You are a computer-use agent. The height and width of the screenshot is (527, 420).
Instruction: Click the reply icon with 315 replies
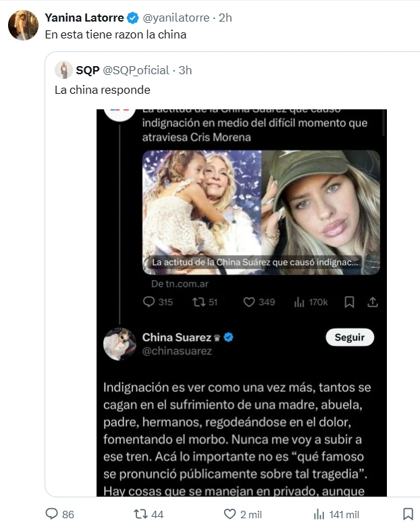tap(149, 302)
